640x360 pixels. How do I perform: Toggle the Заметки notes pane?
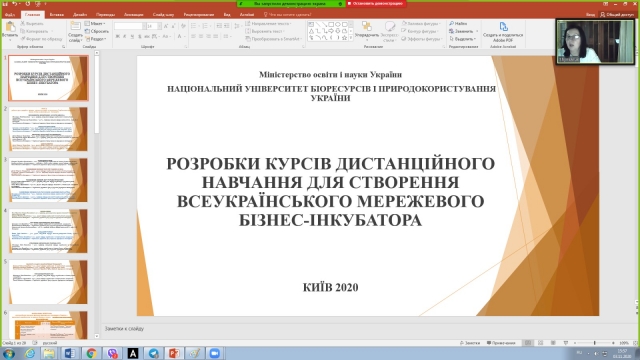tap(470, 343)
